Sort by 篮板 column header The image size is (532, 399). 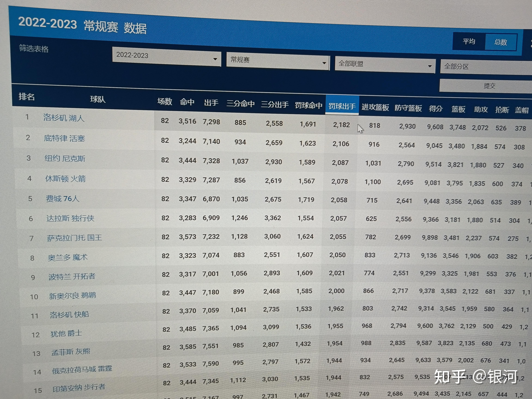pyautogui.click(x=458, y=109)
